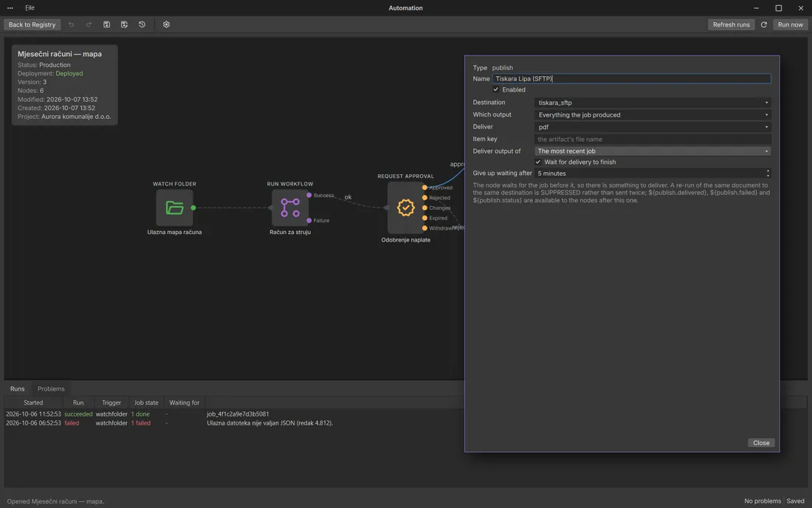Adjust the Give up waiting after stepper arrows
Viewport: 812px width, 508px height.
(768, 174)
